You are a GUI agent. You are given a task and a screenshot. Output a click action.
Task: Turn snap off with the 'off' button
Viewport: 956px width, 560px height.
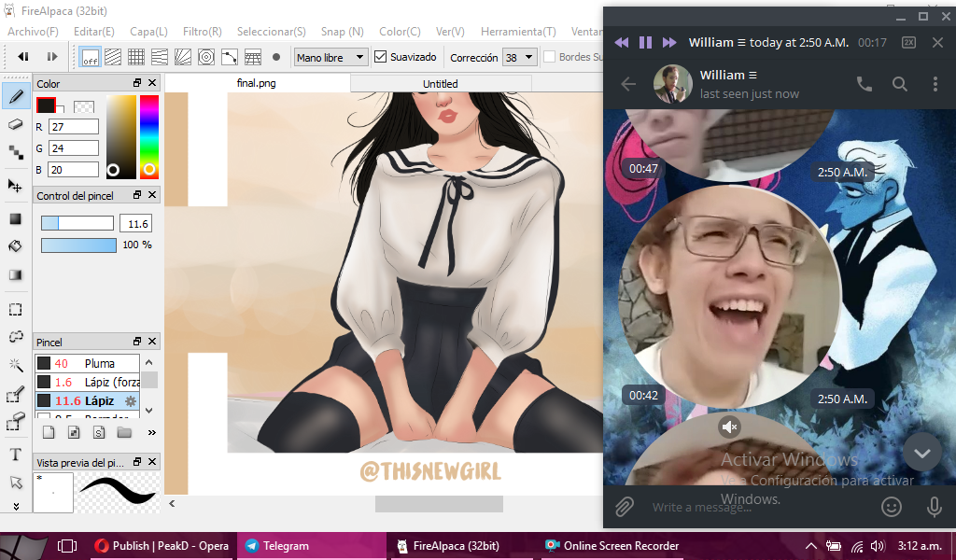(x=91, y=57)
